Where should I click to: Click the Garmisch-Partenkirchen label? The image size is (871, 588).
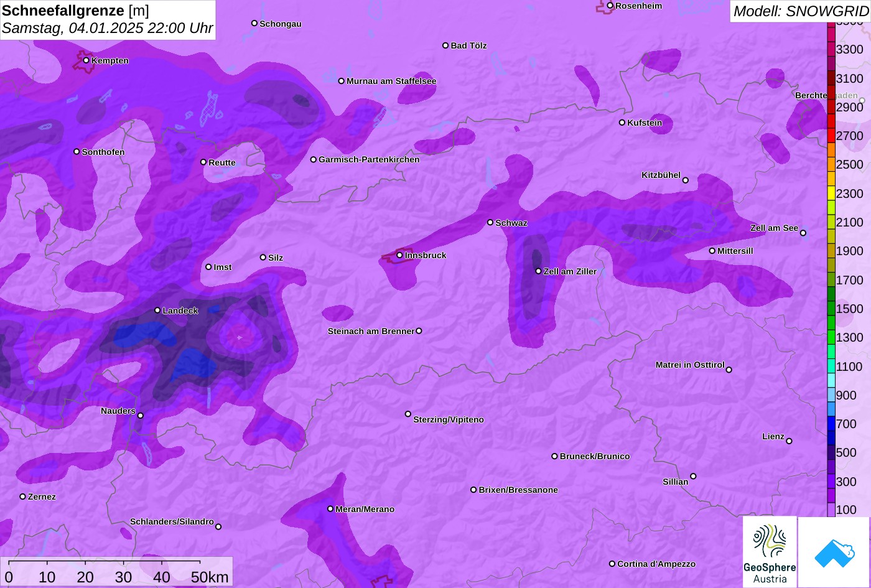coord(369,159)
